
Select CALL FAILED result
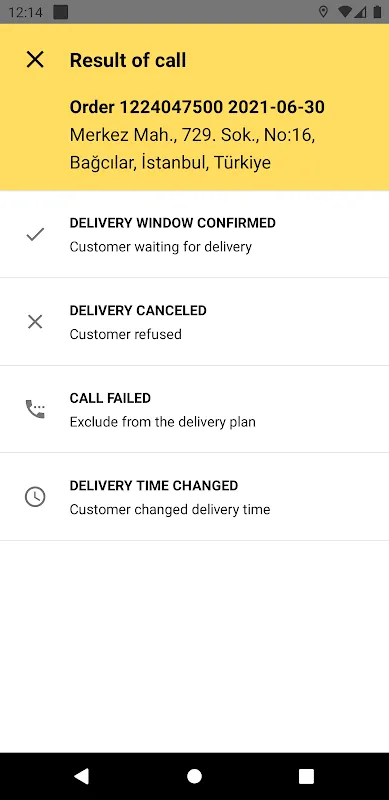[194, 409]
